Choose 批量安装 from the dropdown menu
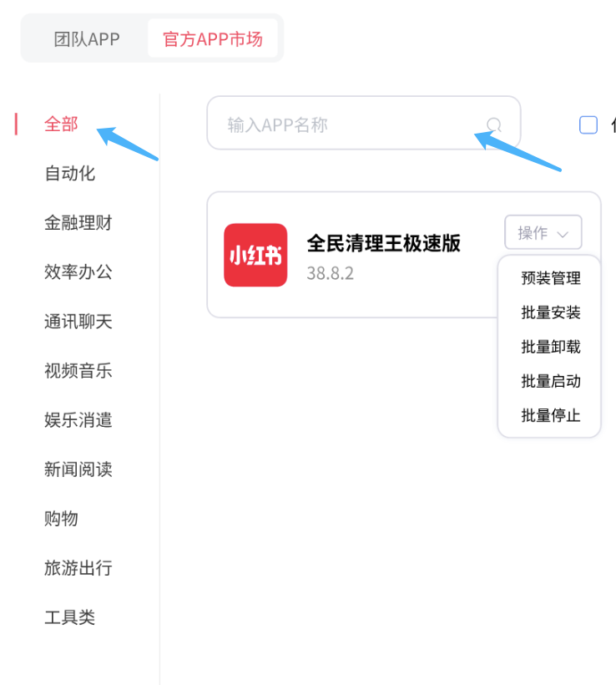The image size is (616, 685). (x=551, y=312)
